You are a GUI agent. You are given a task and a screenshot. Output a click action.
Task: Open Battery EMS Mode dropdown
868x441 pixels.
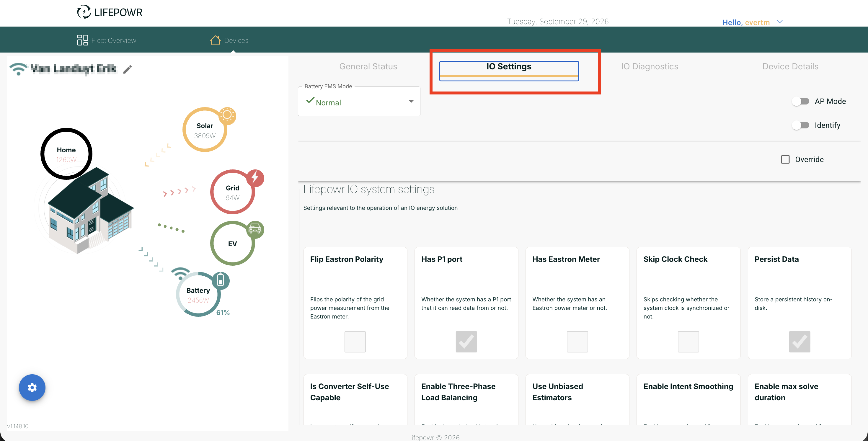pos(359,102)
